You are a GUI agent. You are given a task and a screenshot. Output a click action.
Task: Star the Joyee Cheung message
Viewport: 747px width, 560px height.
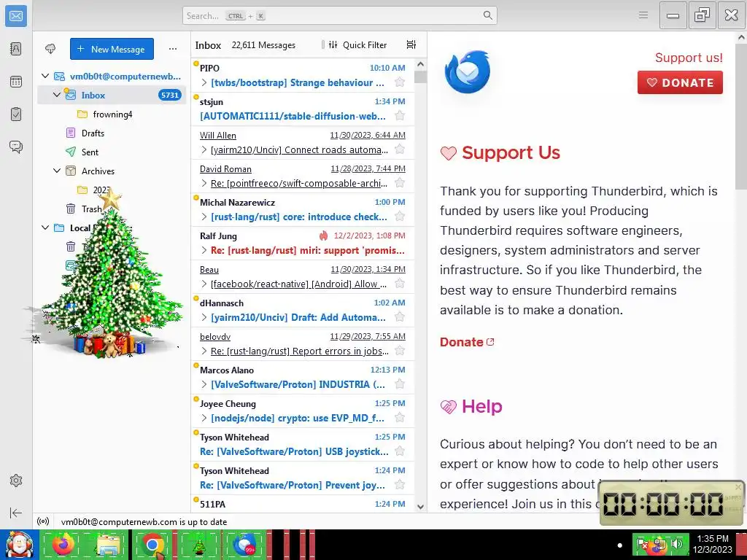click(x=400, y=418)
